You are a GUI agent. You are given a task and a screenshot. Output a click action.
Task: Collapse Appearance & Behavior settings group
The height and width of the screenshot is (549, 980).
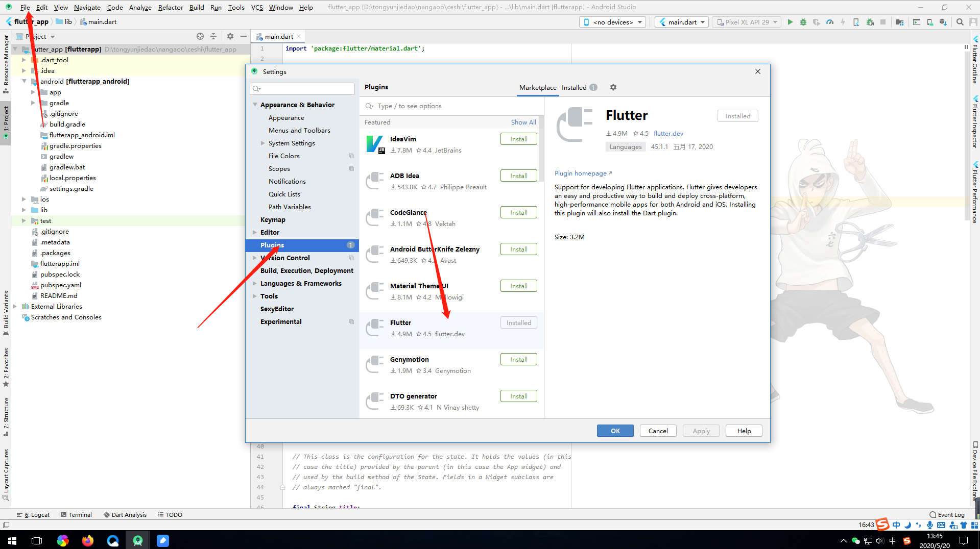pyautogui.click(x=255, y=105)
